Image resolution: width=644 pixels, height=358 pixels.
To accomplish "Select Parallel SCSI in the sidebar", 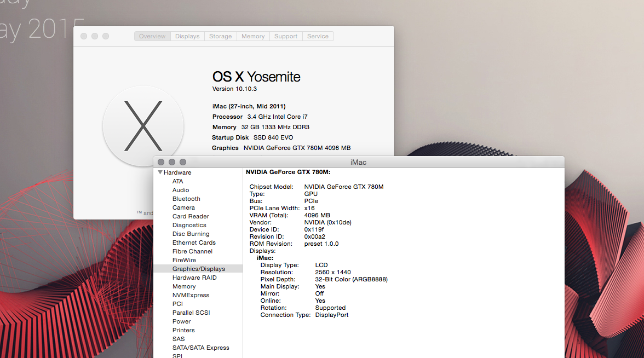I will [x=192, y=313].
